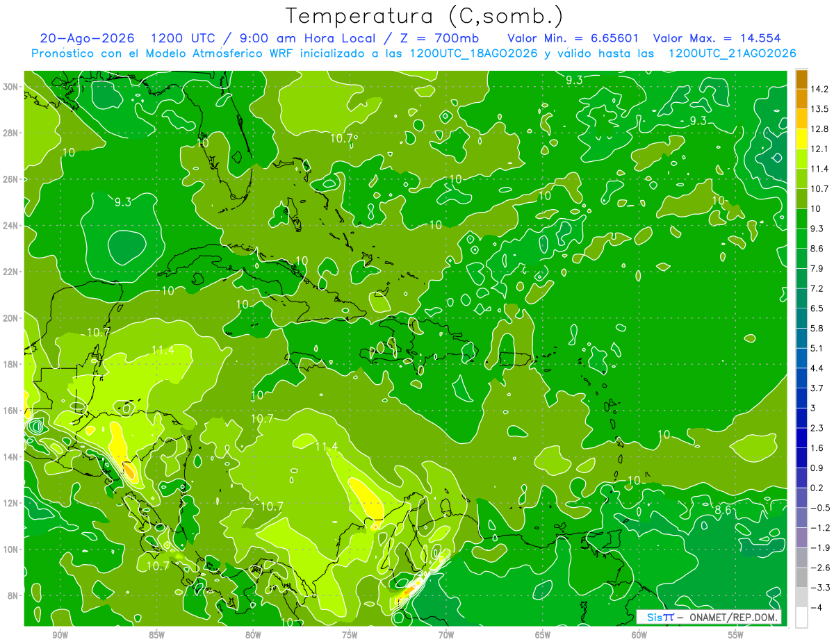Screen dimensions: 834x644
Task: Click the 'Temperatura (C,somb.)' chart title
Action: [x=424, y=16]
